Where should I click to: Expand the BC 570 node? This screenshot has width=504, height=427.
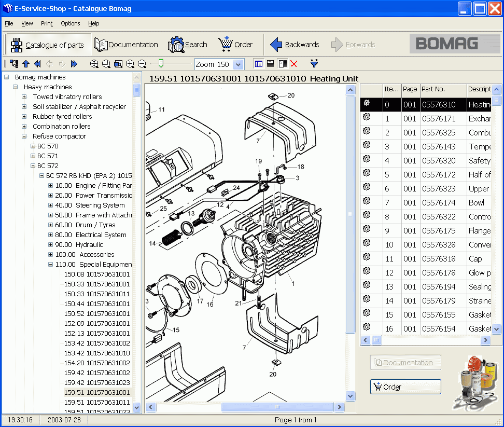click(x=33, y=146)
